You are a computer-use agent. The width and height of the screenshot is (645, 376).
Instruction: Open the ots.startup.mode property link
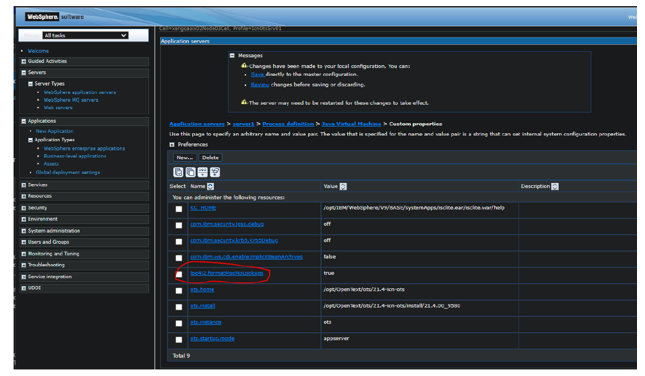click(x=212, y=339)
